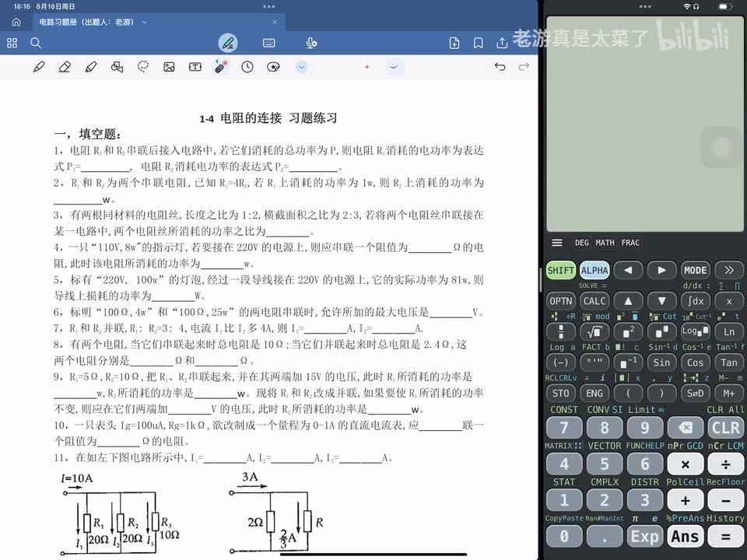
Task: Move calculator cursor right
Action: point(661,271)
